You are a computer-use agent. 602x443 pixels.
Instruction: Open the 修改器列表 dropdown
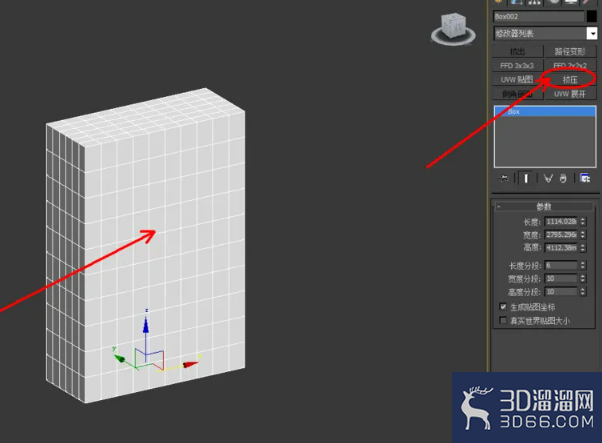tap(592, 33)
